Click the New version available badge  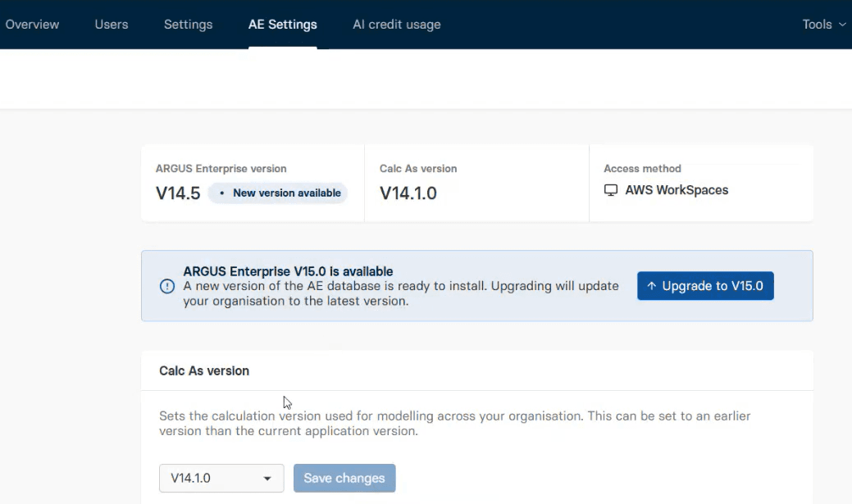(x=278, y=193)
